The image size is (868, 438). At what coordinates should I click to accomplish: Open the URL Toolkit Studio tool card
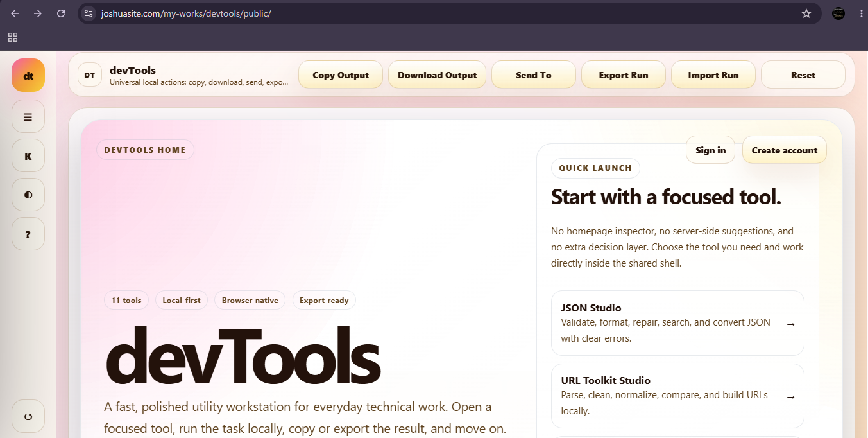677,396
